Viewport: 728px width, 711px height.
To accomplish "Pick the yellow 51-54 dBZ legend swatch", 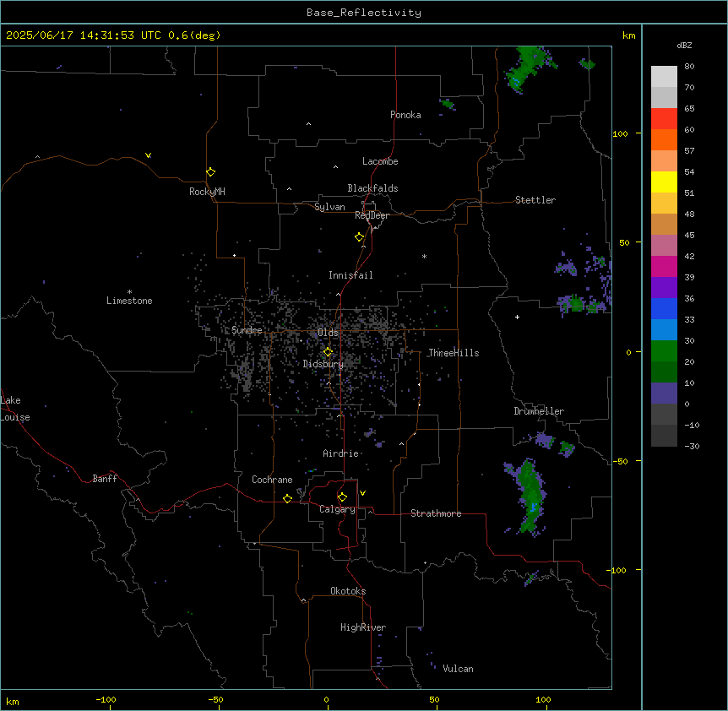I will 664,182.
